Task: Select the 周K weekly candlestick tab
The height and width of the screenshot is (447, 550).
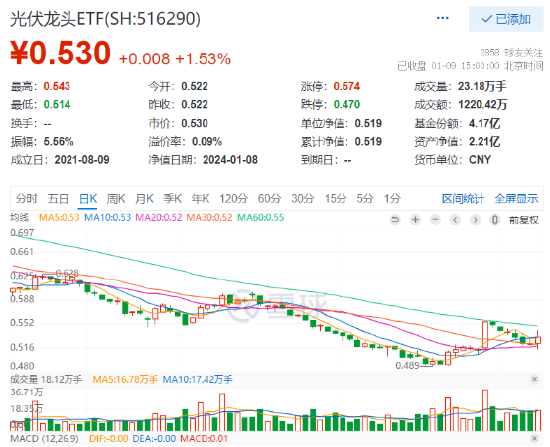Action: [116, 199]
